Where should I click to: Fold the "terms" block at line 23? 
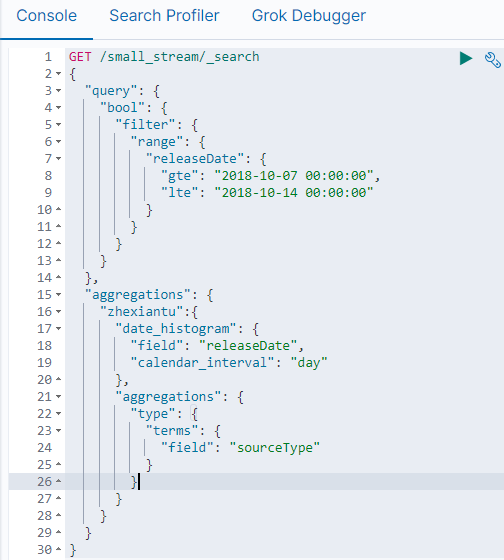coord(58,431)
